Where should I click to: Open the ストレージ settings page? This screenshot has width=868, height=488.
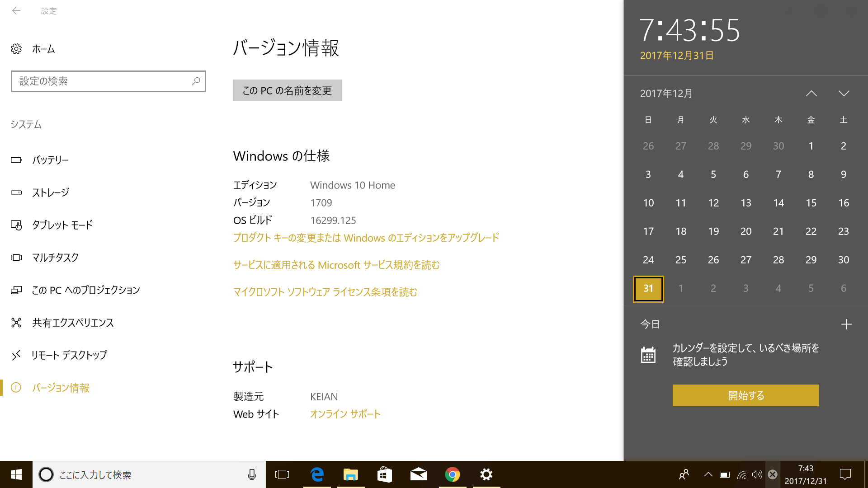(51, 192)
